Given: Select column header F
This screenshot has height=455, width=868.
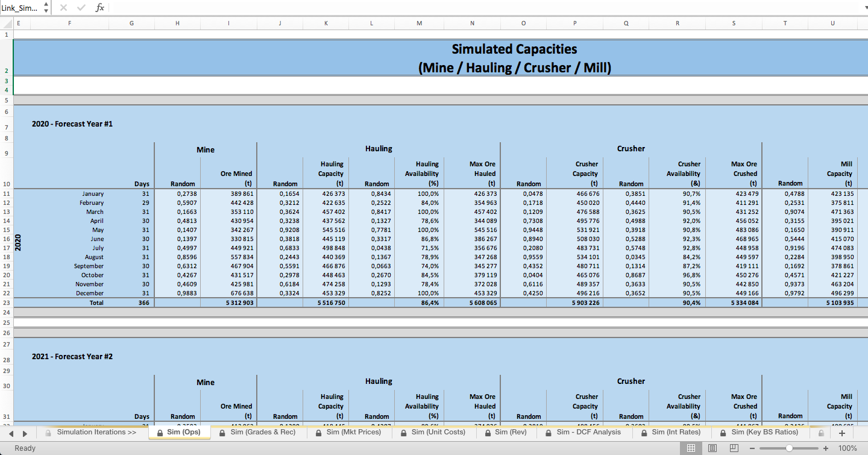Looking at the screenshot, I should [x=69, y=24].
